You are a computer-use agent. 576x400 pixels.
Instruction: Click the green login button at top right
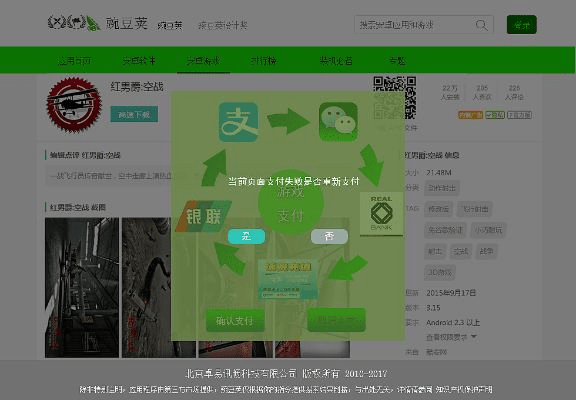click(x=522, y=25)
